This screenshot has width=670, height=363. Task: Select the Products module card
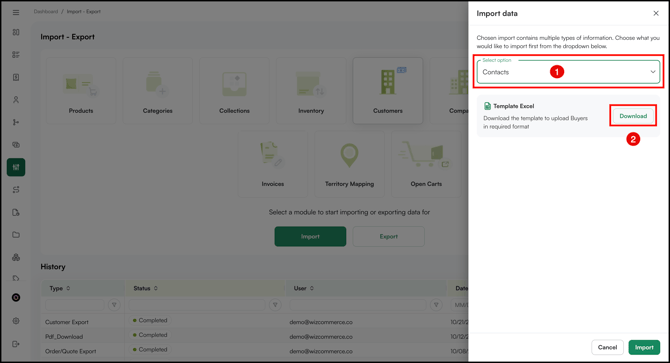click(81, 91)
